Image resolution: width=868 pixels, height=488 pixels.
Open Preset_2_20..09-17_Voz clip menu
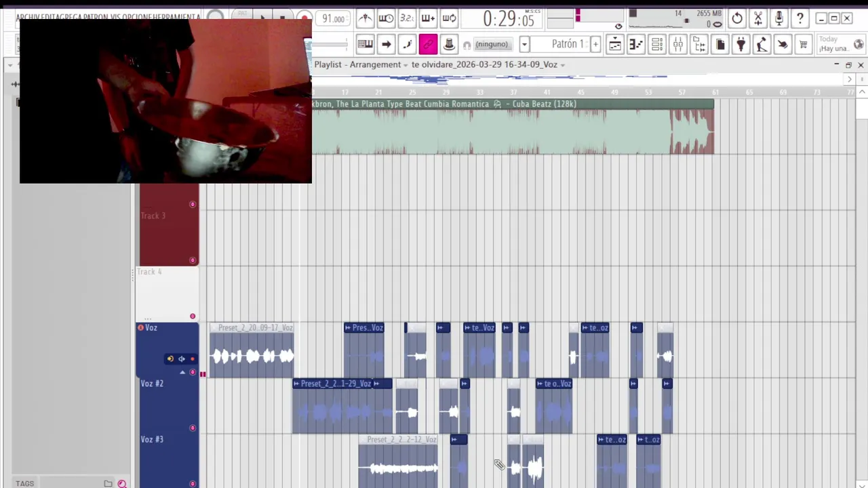click(214, 328)
